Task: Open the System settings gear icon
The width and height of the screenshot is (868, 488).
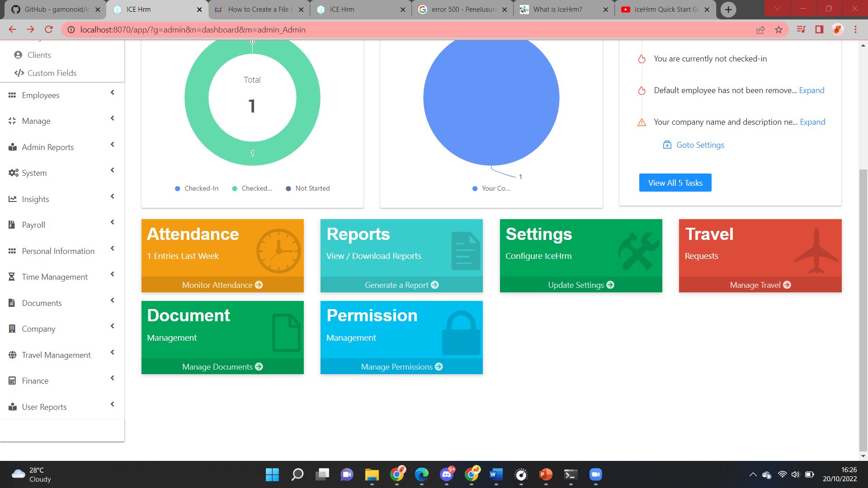Action: pyautogui.click(x=12, y=173)
